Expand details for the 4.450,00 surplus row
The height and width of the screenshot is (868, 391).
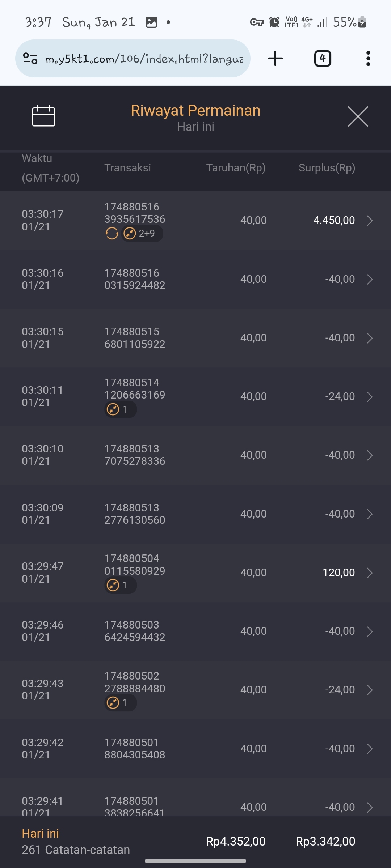[370, 220]
